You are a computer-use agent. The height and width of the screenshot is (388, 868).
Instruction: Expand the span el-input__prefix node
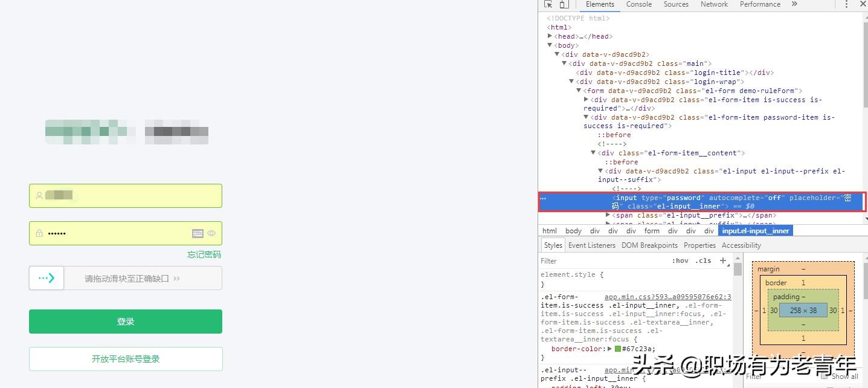point(608,215)
